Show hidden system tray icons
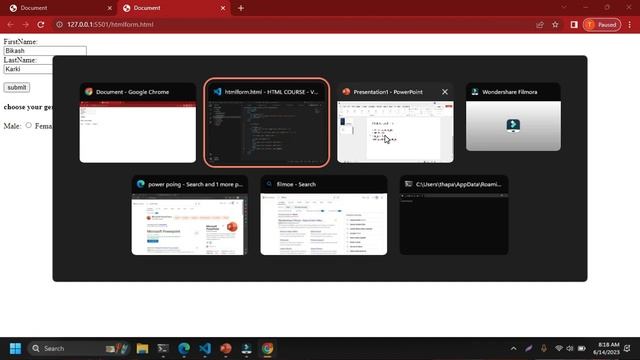Screen dimensions: 640x360 pyautogui.click(x=513, y=348)
